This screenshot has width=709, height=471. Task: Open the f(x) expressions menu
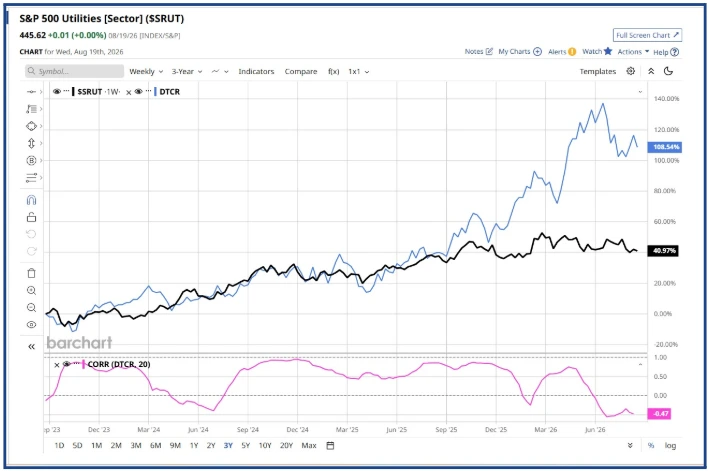pos(334,71)
